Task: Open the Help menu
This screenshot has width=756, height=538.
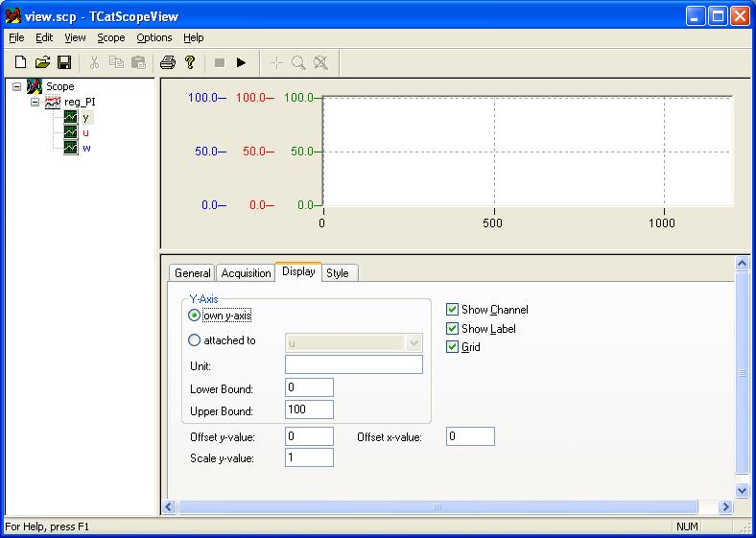Action: [194, 37]
